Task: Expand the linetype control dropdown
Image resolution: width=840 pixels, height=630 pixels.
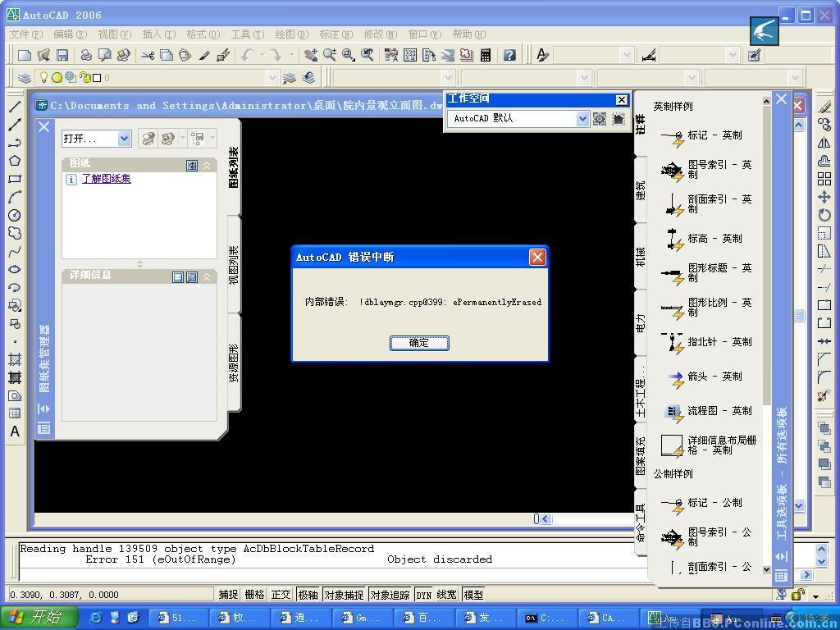Action: 584,78
